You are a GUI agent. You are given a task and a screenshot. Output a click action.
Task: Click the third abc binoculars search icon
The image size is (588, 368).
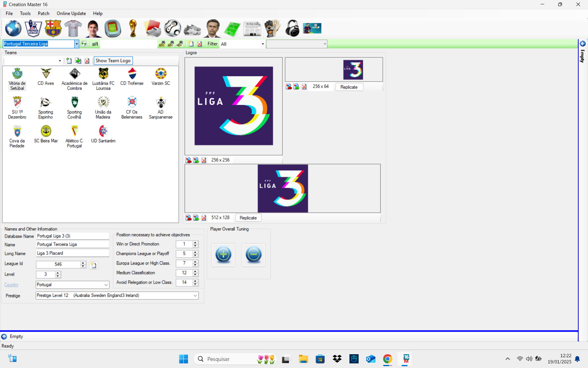(x=179, y=44)
